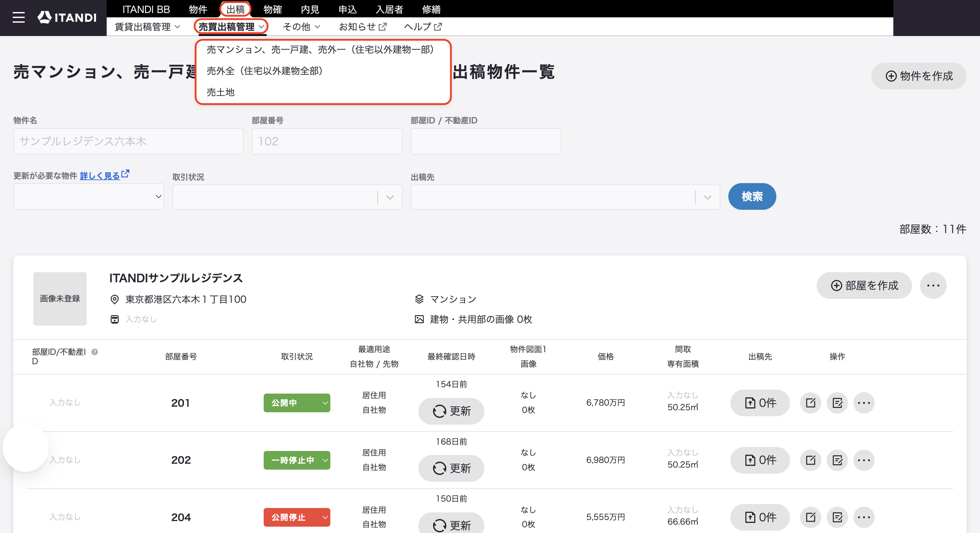This screenshot has height=533, width=980.
Task: Click 0件 listing destinations for room 202
Action: click(x=760, y=460)
